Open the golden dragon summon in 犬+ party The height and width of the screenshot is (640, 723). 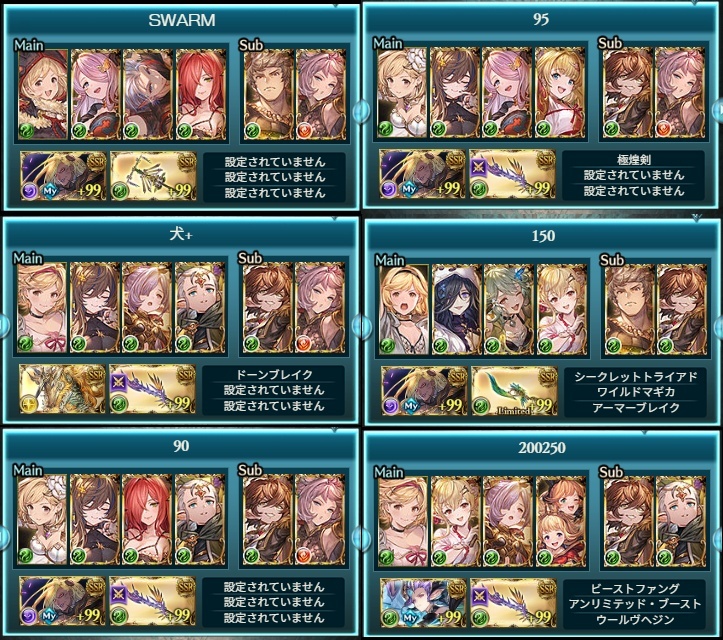click(x=62, y=389)
